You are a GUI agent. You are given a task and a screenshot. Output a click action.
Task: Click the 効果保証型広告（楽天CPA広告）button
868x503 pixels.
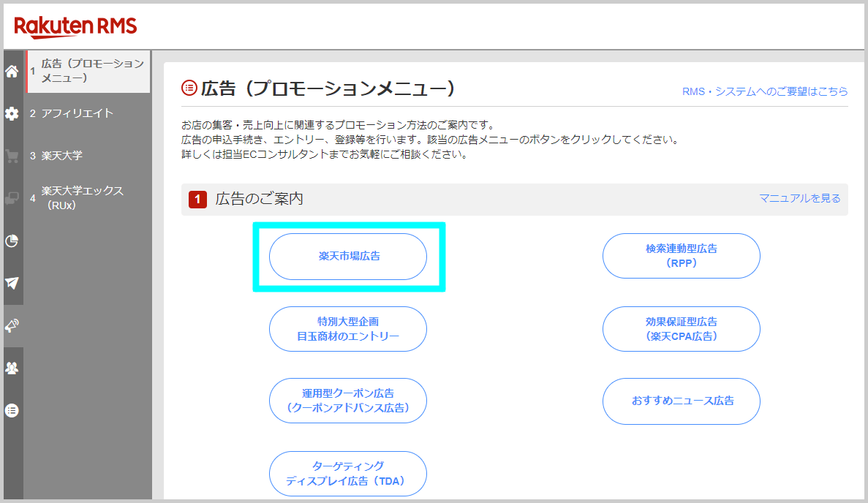click(681, 329)
